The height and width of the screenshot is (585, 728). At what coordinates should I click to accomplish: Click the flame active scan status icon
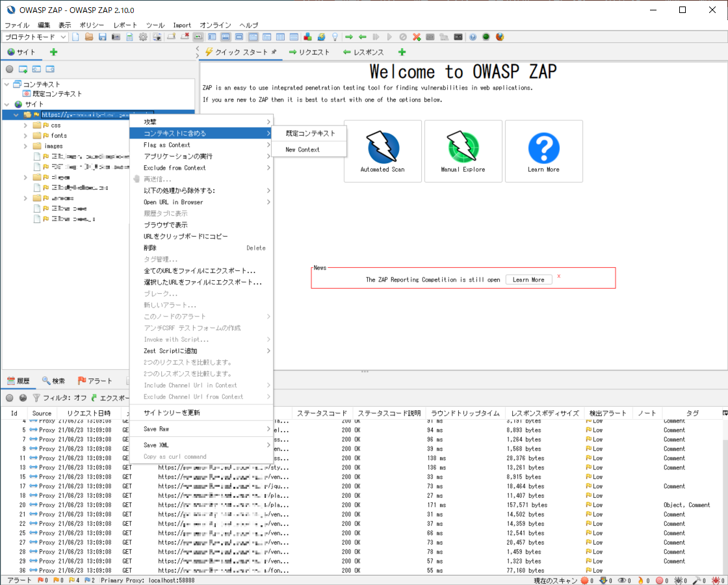[x=641, y=580]
